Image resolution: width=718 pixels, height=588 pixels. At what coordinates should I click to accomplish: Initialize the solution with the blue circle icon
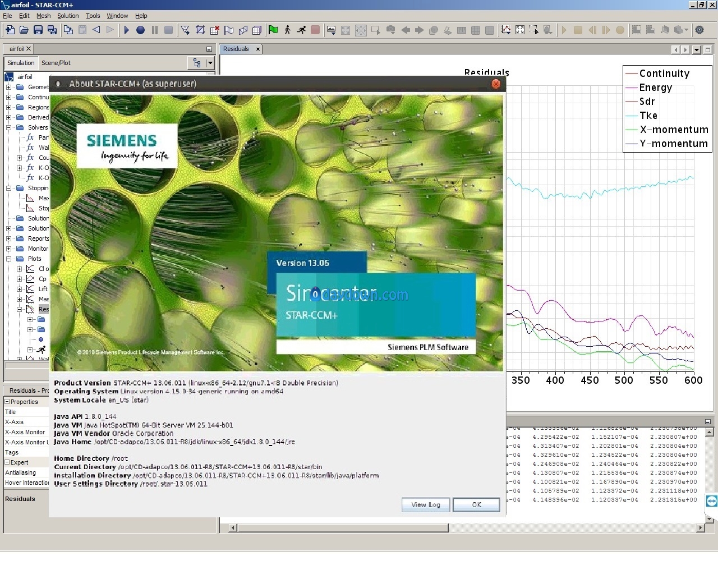(x=141, y=30)
